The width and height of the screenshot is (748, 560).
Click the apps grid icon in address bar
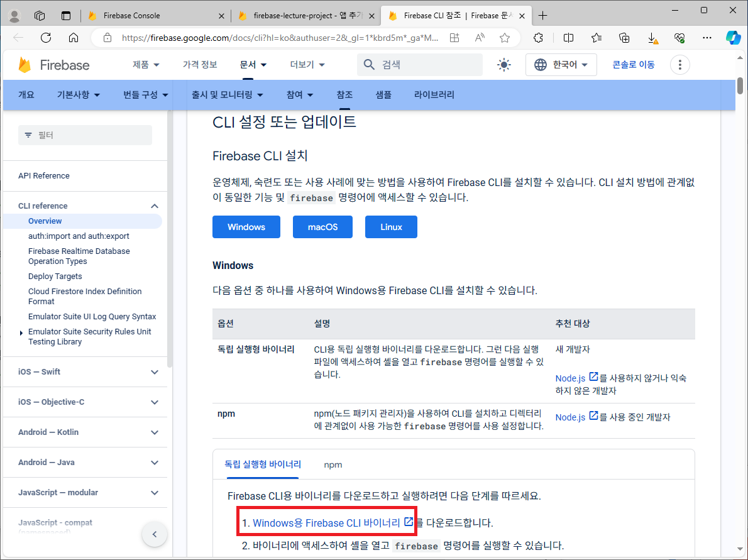(454, 38)
